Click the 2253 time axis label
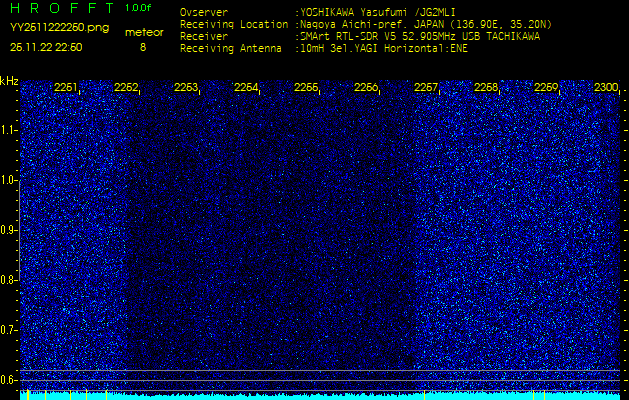This screenshot has width=629, height=400. (186, 87)
